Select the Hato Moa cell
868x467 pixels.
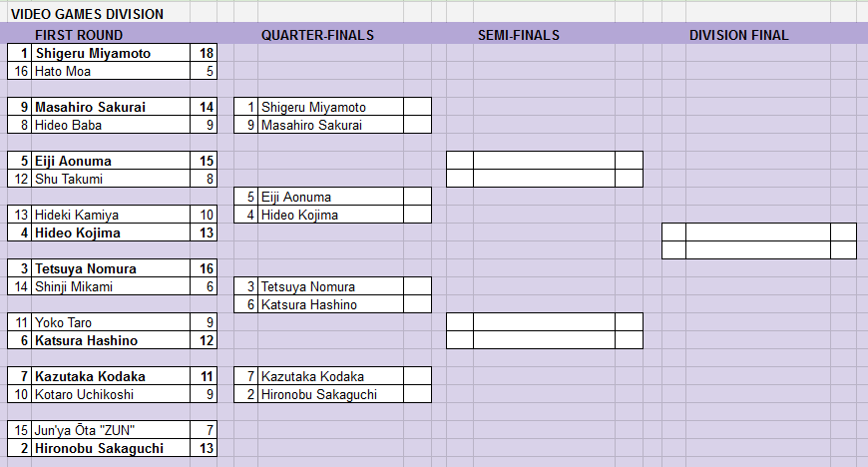point(111,71)
